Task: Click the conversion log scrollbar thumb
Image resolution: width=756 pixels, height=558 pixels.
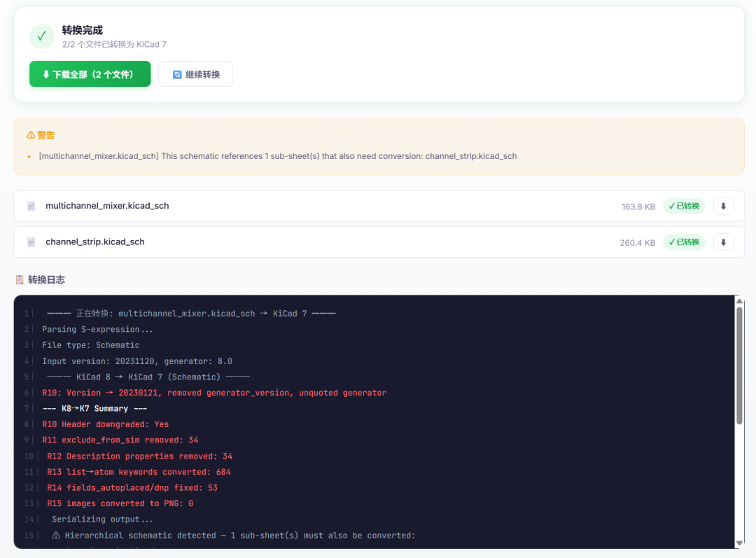Action: click(738, 364)
